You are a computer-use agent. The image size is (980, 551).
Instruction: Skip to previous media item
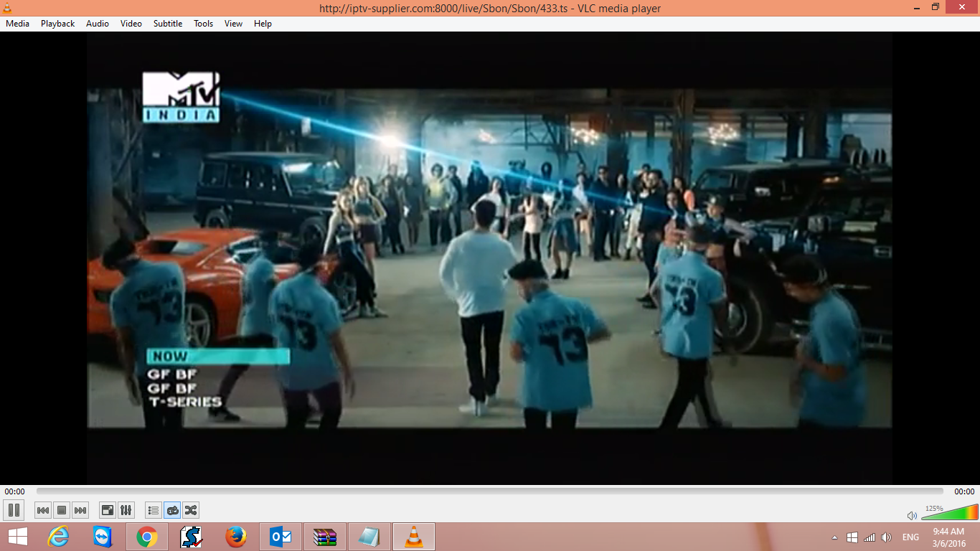(x=43, y=510)
